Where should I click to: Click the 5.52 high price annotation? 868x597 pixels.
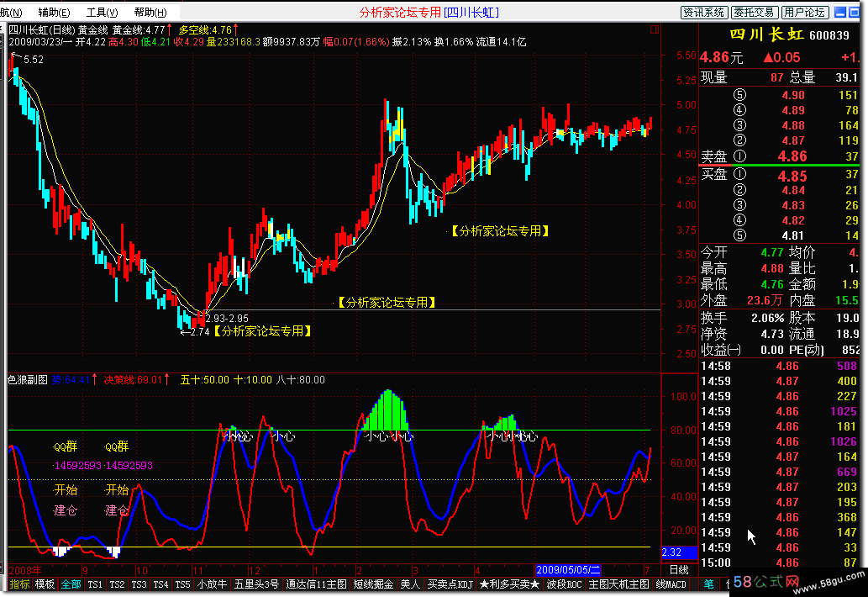pyautogui.click(x=34, y=60)
